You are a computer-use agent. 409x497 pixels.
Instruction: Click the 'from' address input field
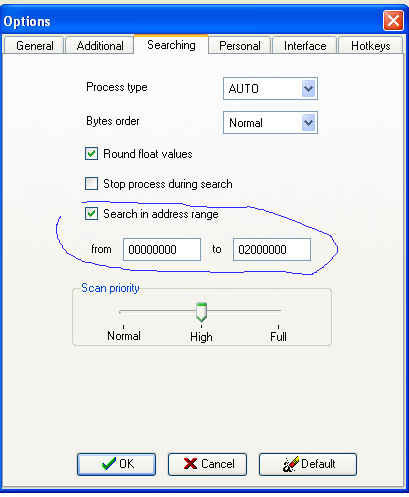(x=162, y=249)
